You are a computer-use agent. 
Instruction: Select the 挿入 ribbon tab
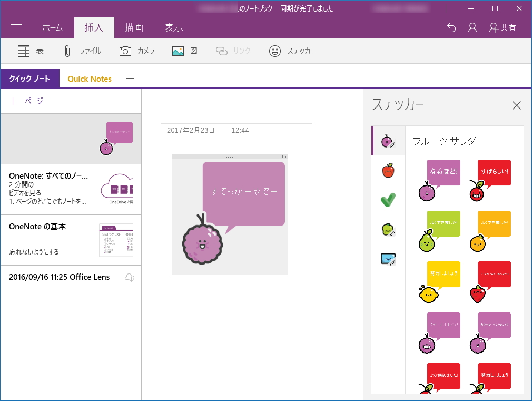click(x=94, y=27)
